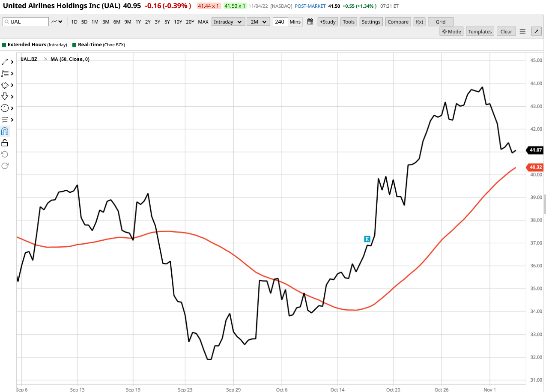Open the Tools button
The image size is (546, 392).
click(x=349, y=21)
